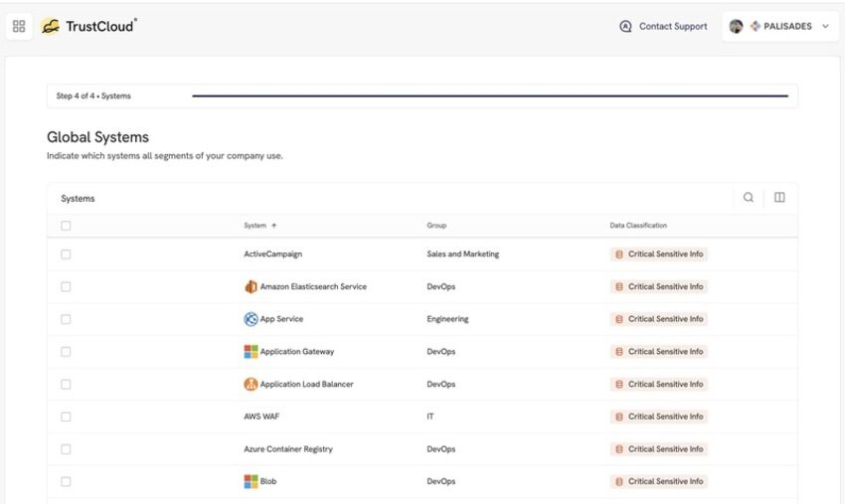Toggle the column layout icon
This screenshot has height=504, width=845.
click(x=779, y=197)
